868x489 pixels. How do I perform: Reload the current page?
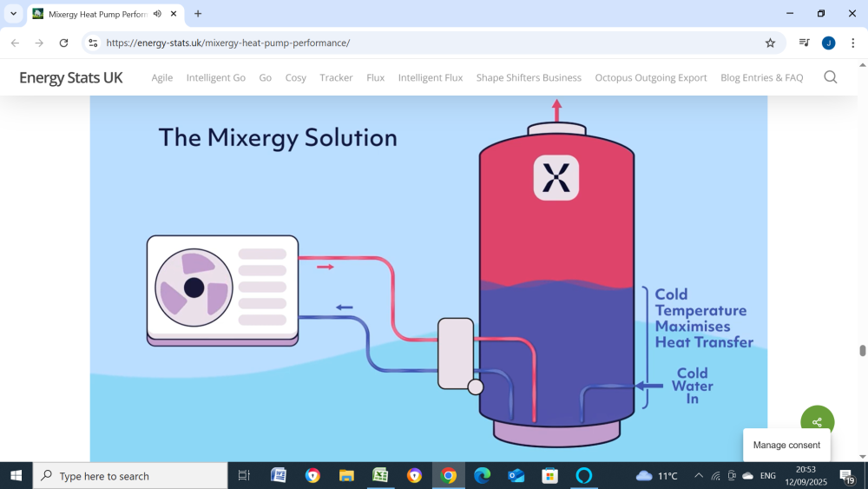click(x=63, y=43)
